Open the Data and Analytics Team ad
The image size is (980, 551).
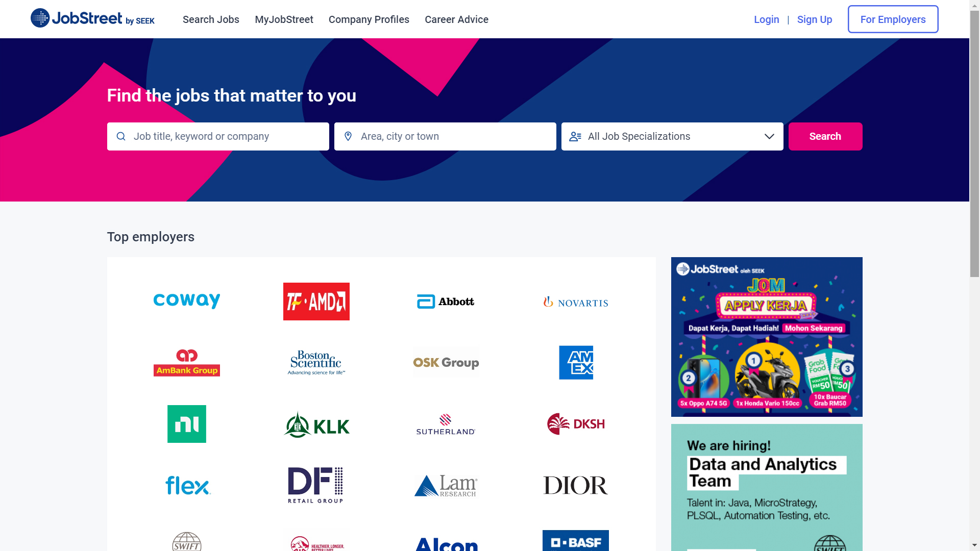tap(767, 487)
